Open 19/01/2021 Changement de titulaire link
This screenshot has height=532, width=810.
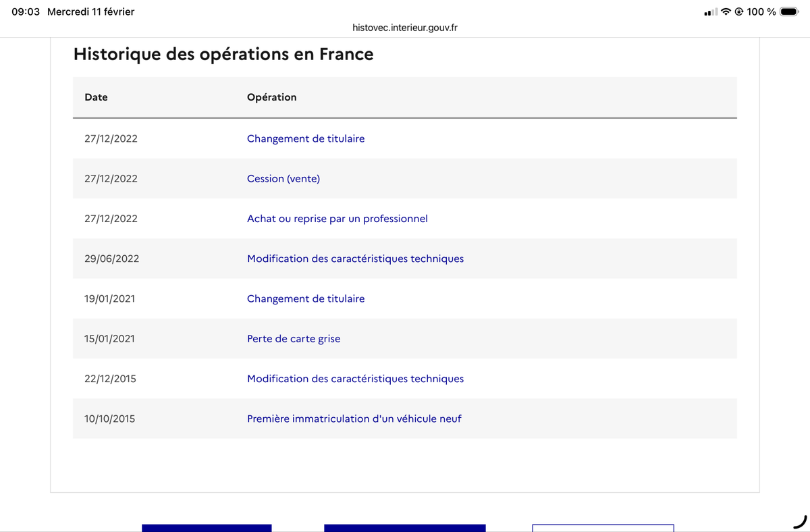(x=306, y=298)
